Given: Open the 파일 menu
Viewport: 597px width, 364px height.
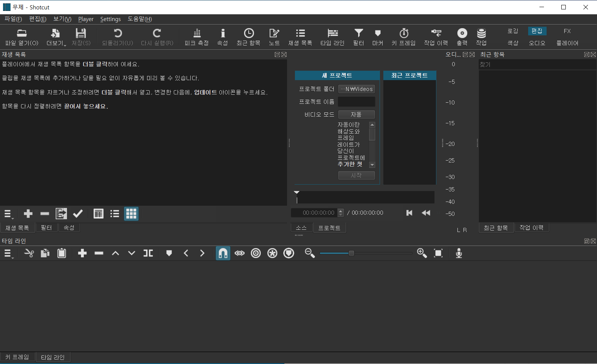Looking at the screenshot, I should point(13,19).
